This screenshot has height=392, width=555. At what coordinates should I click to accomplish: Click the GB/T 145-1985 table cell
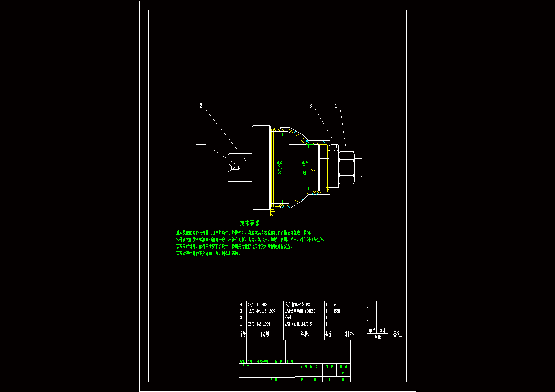click(259, 324)
